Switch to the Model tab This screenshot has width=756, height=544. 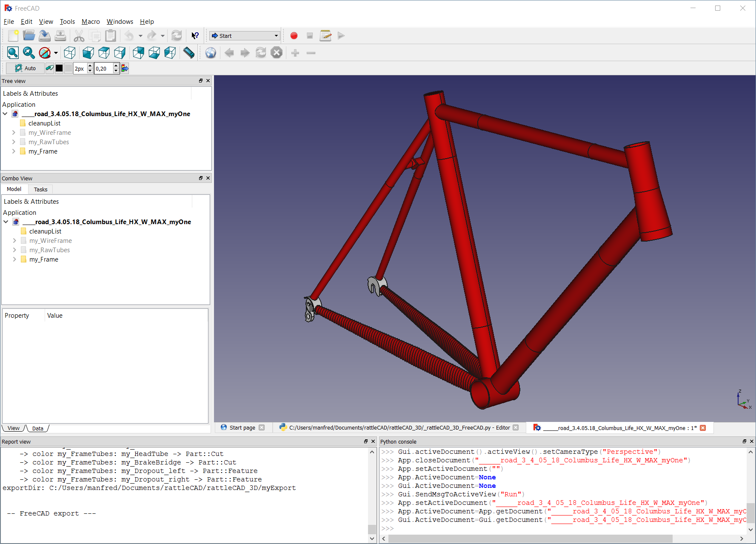(x=14, y=189)
